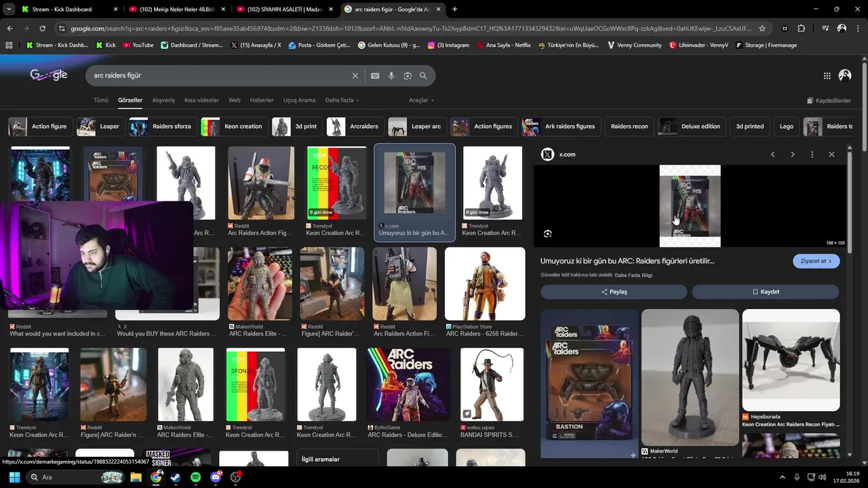868x488 pixels.
Task: Switch to the Uçuş Arama tab
Action: pyautogui.click(x=299, y=100)
